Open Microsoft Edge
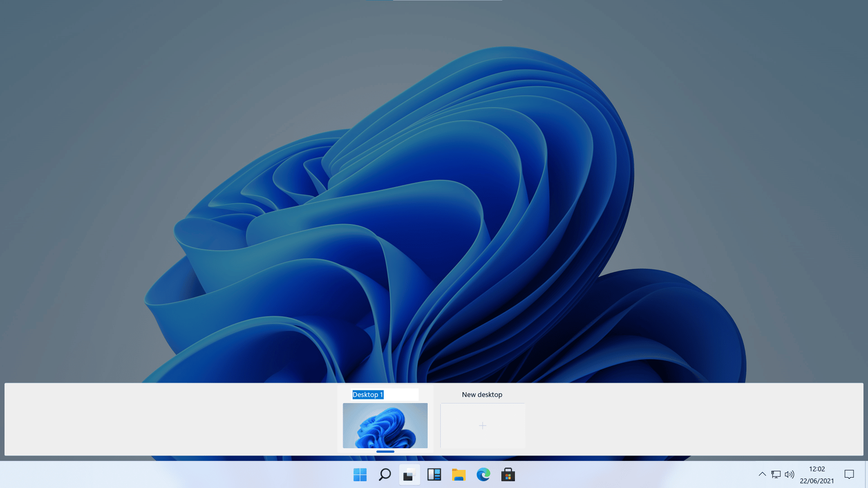 pyautogui.click(x=483, y=474)
